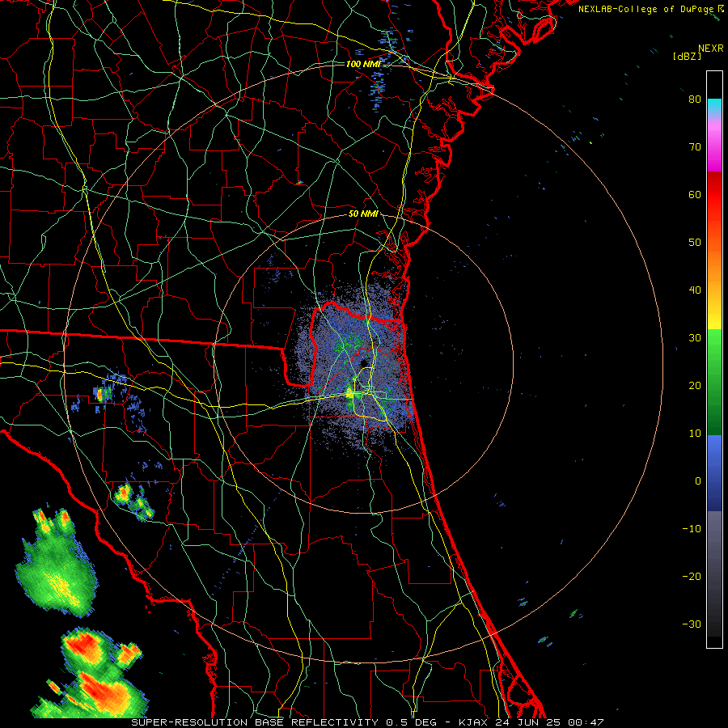Click the 0 value on dBZ scale
Image resolution: width=728 pixels, height=728 pixels.
698,481
